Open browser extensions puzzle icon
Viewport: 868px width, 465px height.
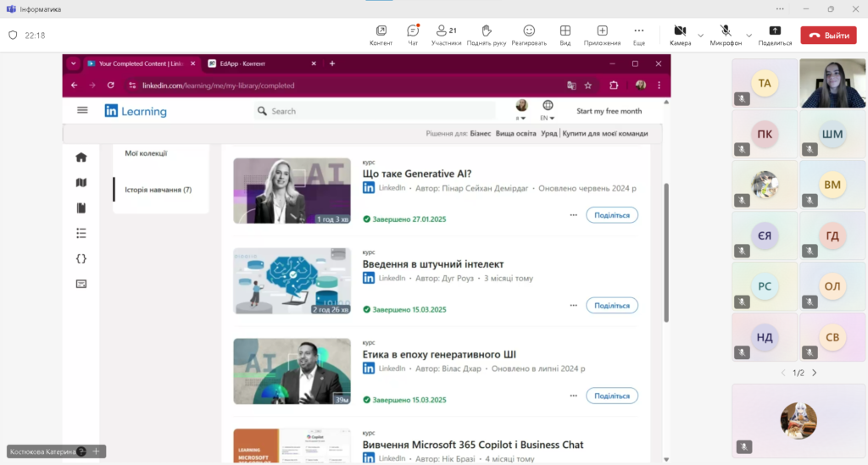(614, 86)
